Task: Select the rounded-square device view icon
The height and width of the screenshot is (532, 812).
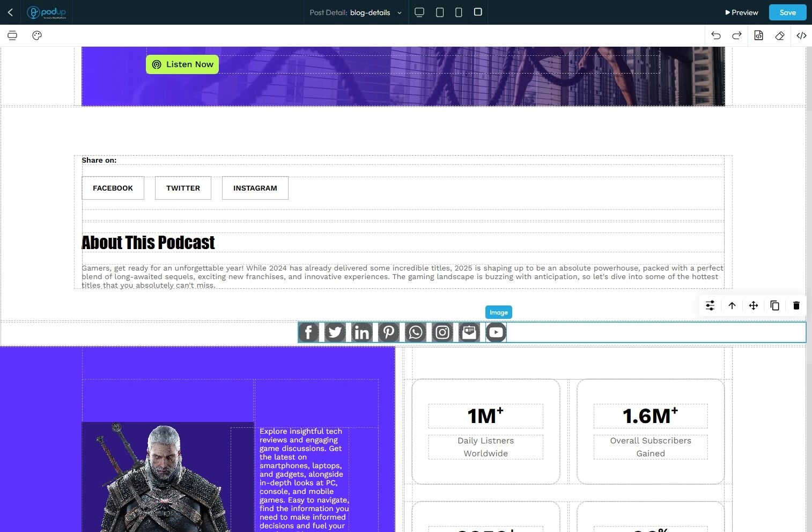Action: [478, 12]
